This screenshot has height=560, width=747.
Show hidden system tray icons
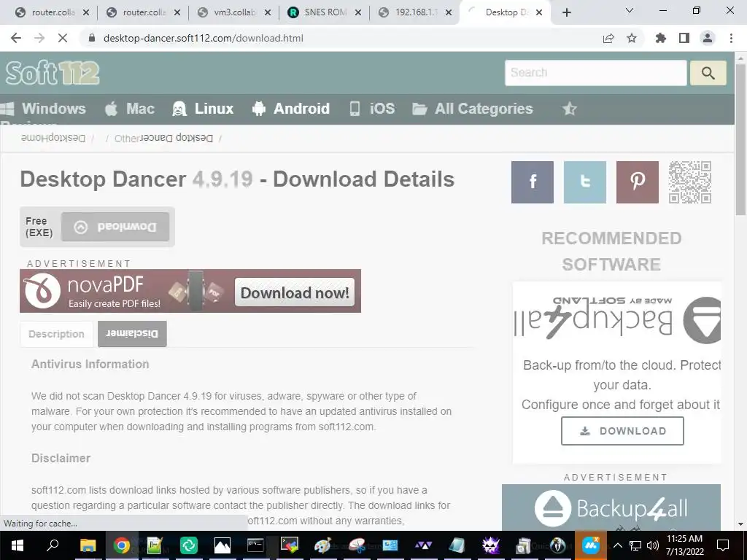(617, 545)
